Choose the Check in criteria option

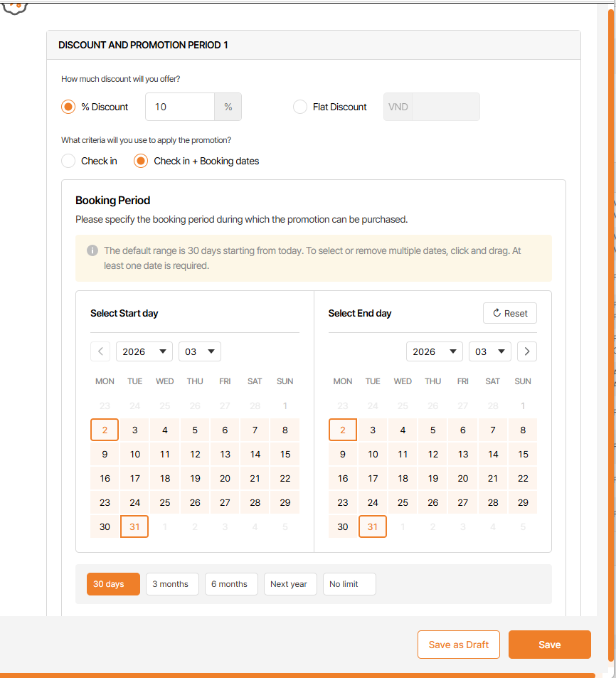point(68,161)
